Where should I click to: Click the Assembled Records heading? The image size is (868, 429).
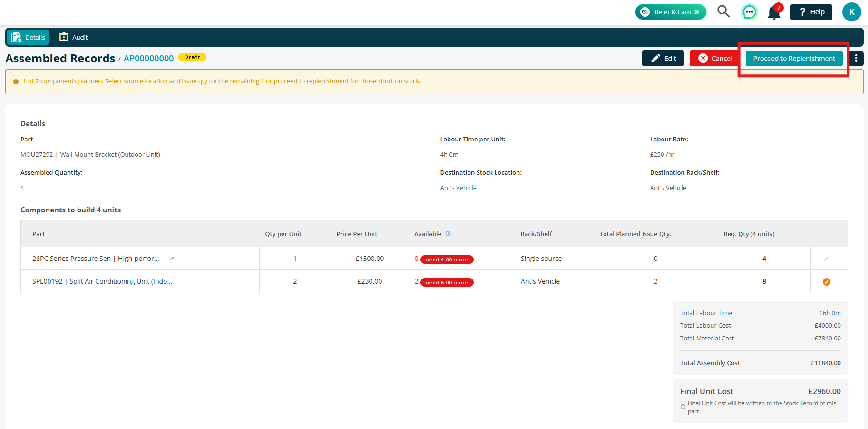(60, 58)
